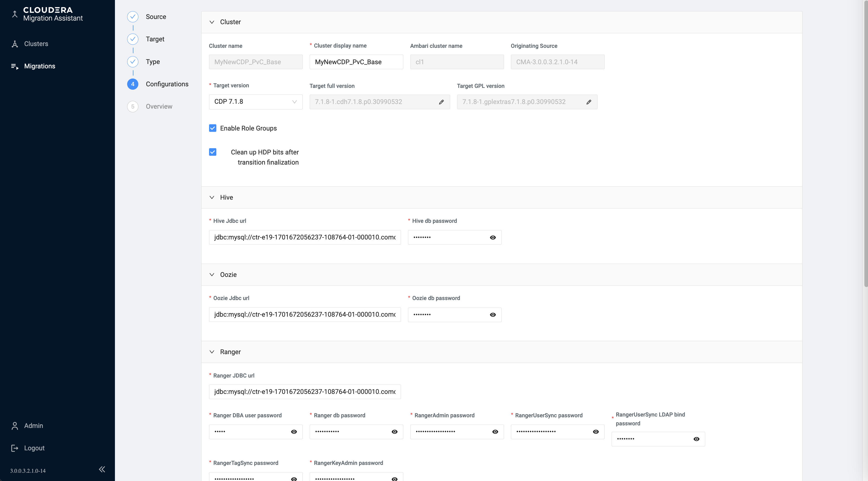
Task: Collapse the Hive section
Action: (x=212, y=197)
